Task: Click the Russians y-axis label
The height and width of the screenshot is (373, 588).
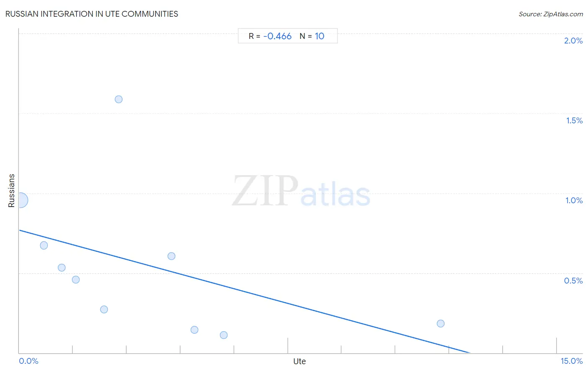Action: [11, 191]
